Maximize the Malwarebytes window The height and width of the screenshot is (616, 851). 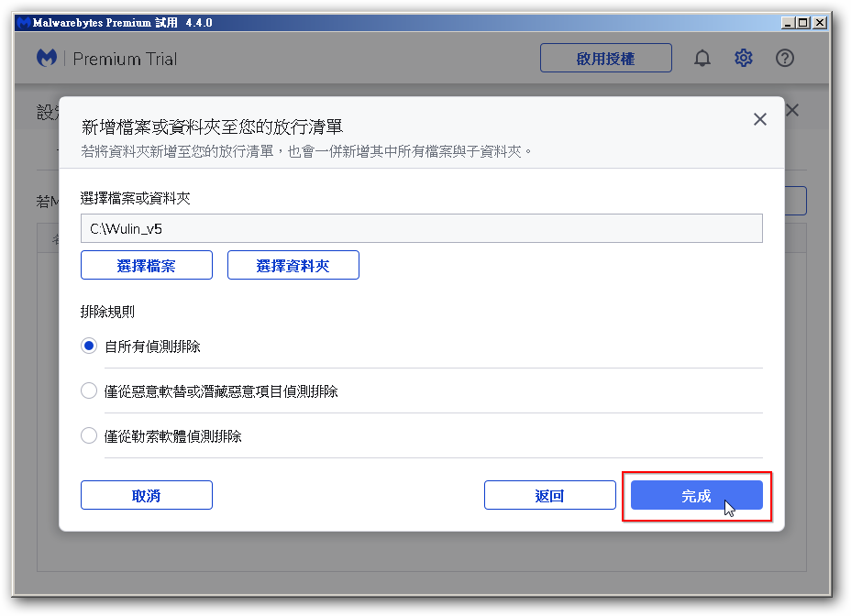[x=803, y=22]
